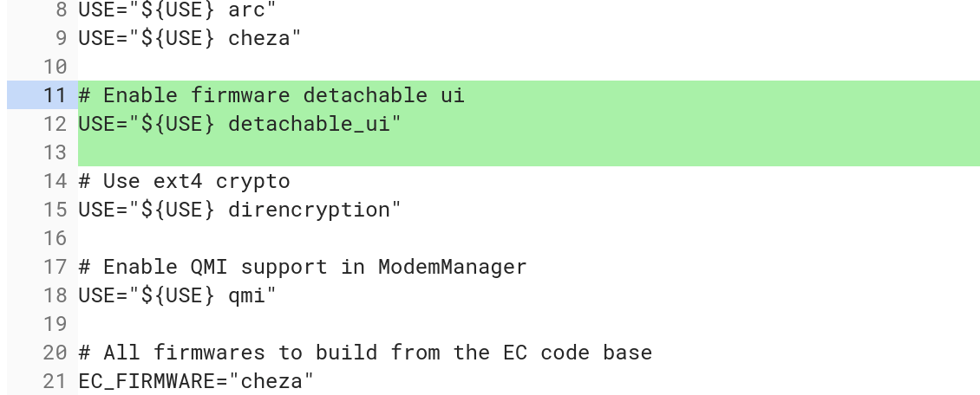This screenshot has width=980, height=395.
Task: Click the USE cheza line of code
Action: click(189, 38)
